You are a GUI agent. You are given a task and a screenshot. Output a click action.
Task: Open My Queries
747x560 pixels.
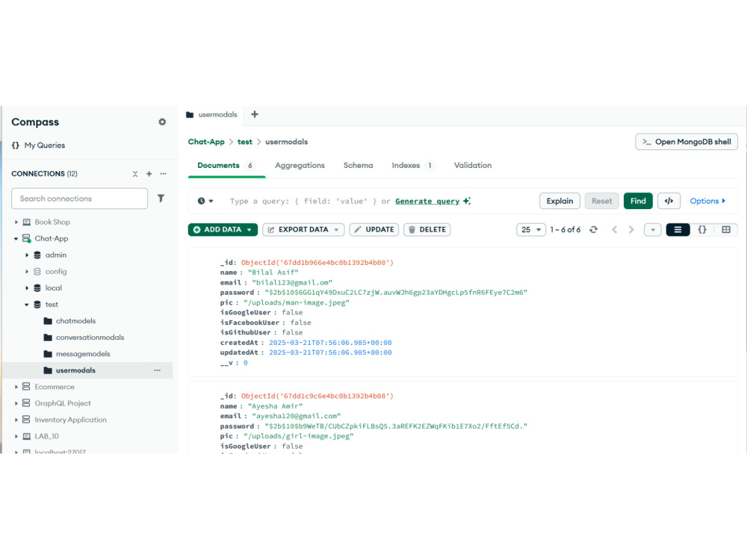[x=39, y=146]
